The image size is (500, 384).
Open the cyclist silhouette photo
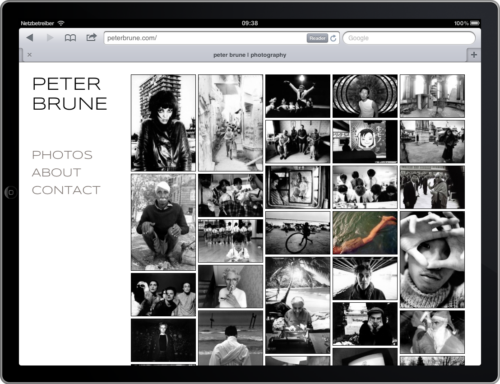pyautogui.click(x=298, y=233)
